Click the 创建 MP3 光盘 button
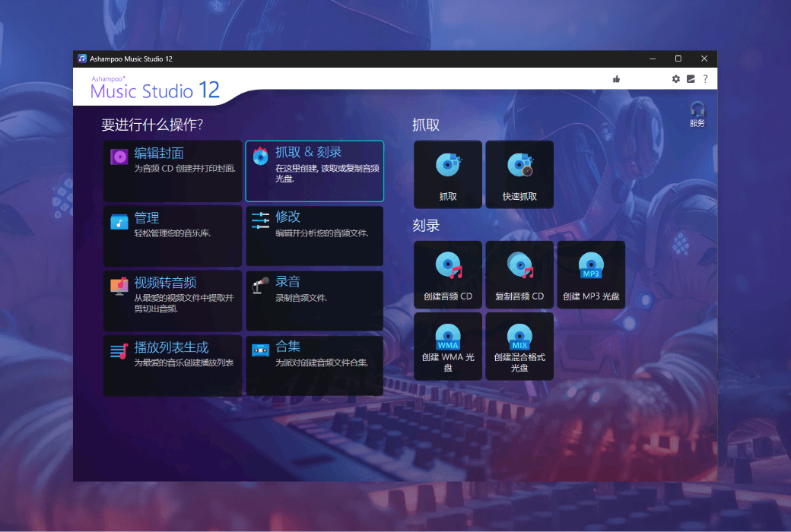 591,275
